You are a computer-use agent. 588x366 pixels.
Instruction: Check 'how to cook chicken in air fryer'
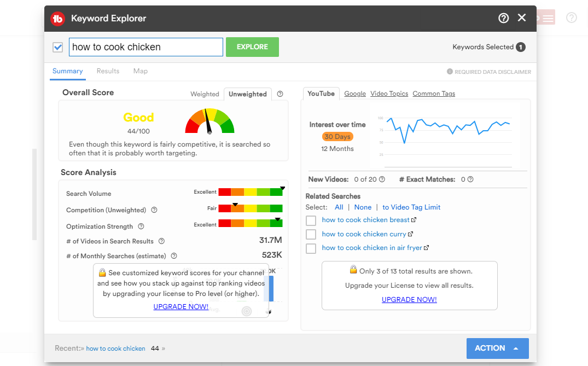click(x=311, y=248)
